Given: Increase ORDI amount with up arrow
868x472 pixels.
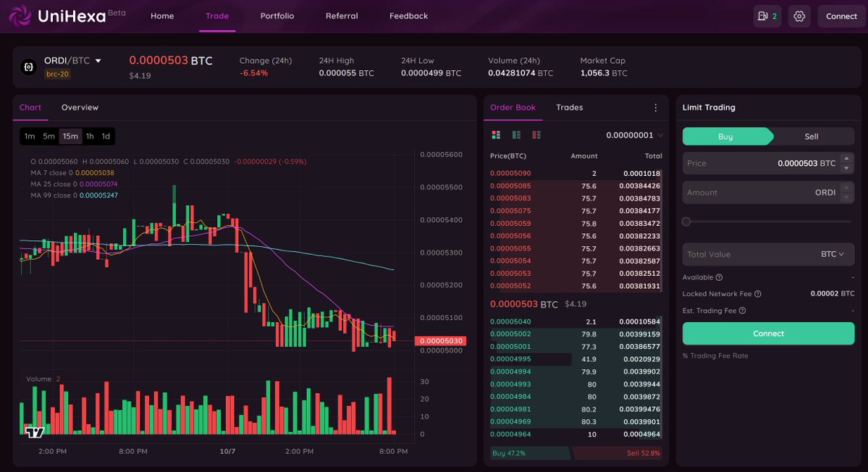Looking at the screenshot, I should pos(846,188).
